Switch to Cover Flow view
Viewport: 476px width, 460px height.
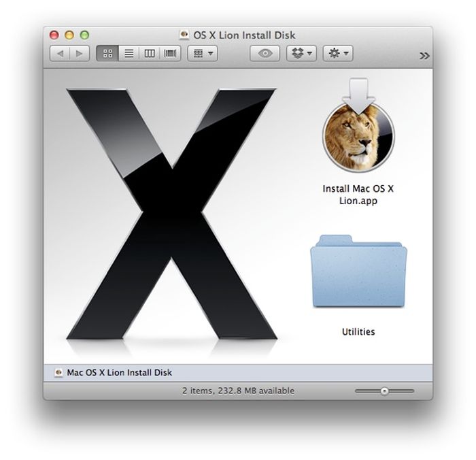pyautogui.click(x=170, y=54)
